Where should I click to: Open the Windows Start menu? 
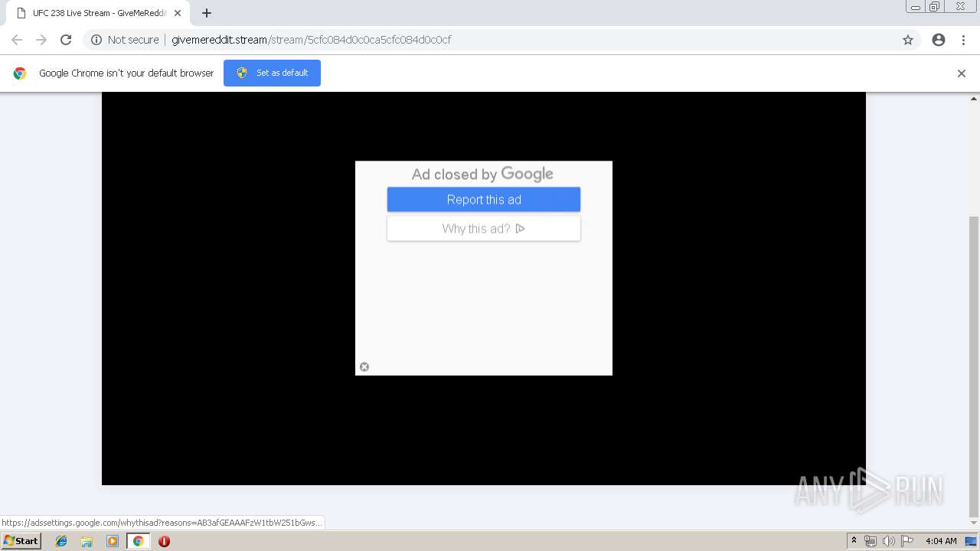21,541
